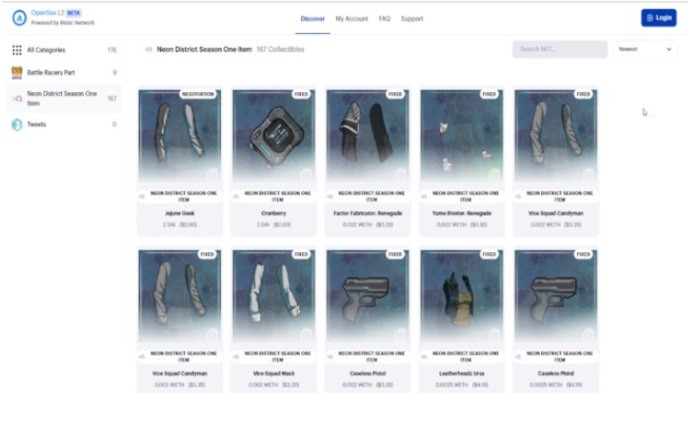Click collection icon on the Yumo Riveter card
Image resolution: width=688 pixels, height=434 pixels.
[x=424, y=197]
